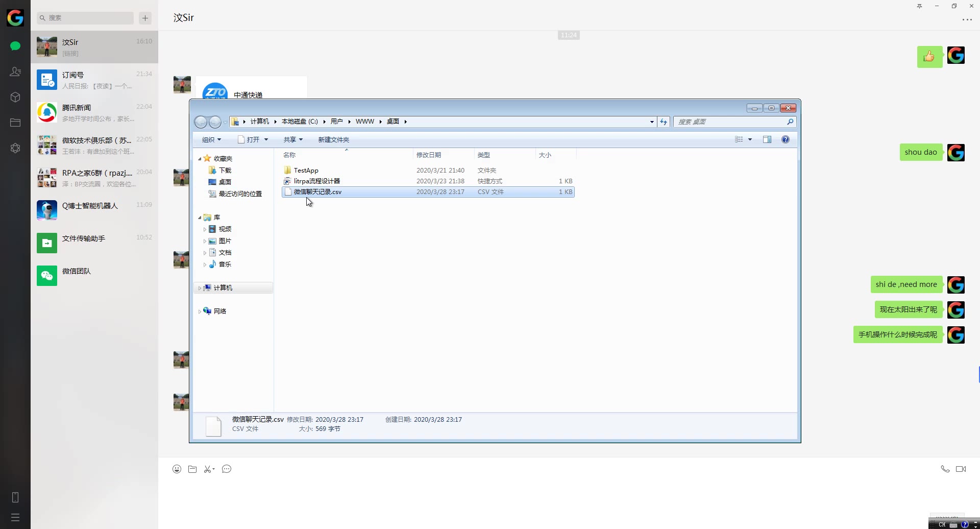Open the 订阅号 conversation
The height and width of the screenshot is (529, 980).
tap(94, 80)
